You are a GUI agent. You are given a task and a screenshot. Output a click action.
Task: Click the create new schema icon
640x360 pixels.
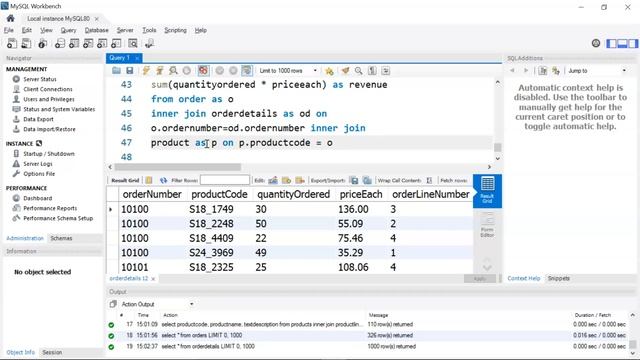60,43
